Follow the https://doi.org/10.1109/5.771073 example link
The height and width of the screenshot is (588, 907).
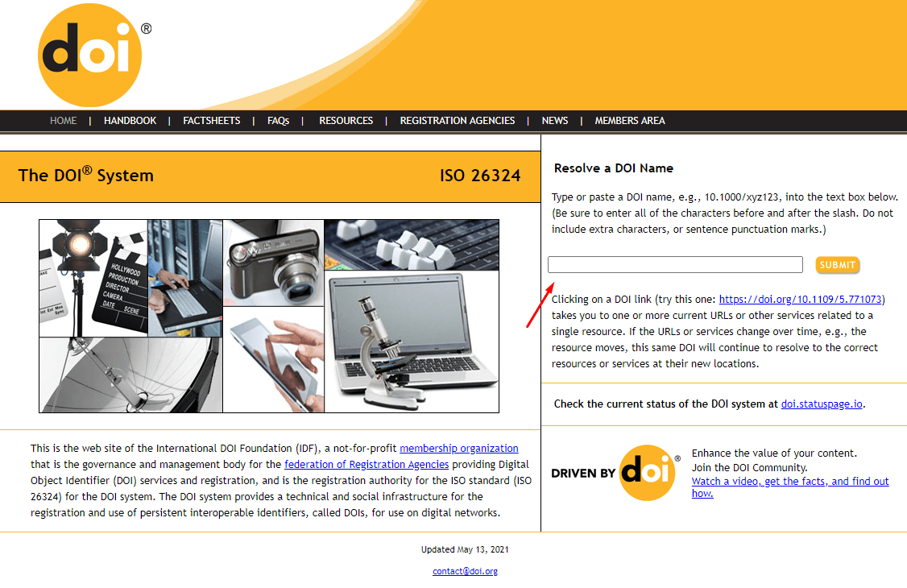tap(800, 300)
